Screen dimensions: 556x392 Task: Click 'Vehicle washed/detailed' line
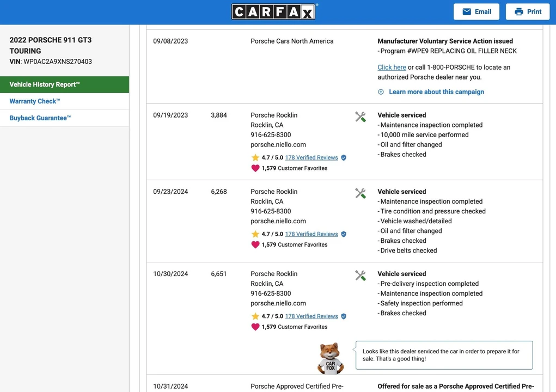[416, 221]
